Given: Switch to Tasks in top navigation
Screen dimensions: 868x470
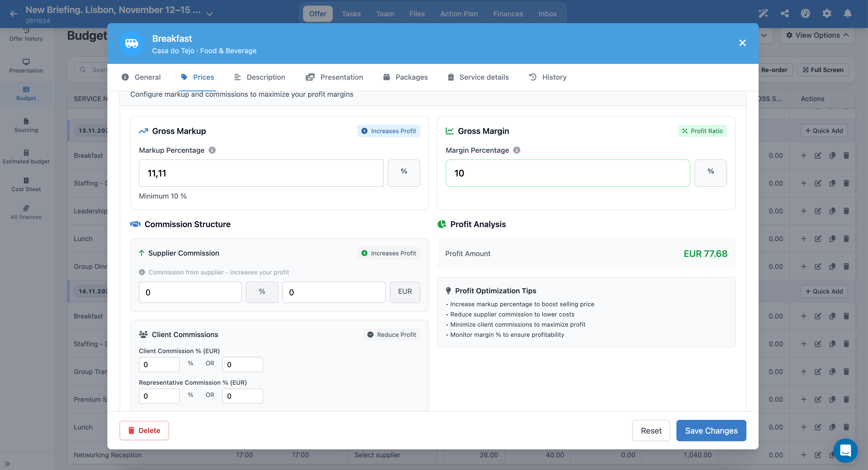Looking at the screenshot, I should (x=351, y=14).
